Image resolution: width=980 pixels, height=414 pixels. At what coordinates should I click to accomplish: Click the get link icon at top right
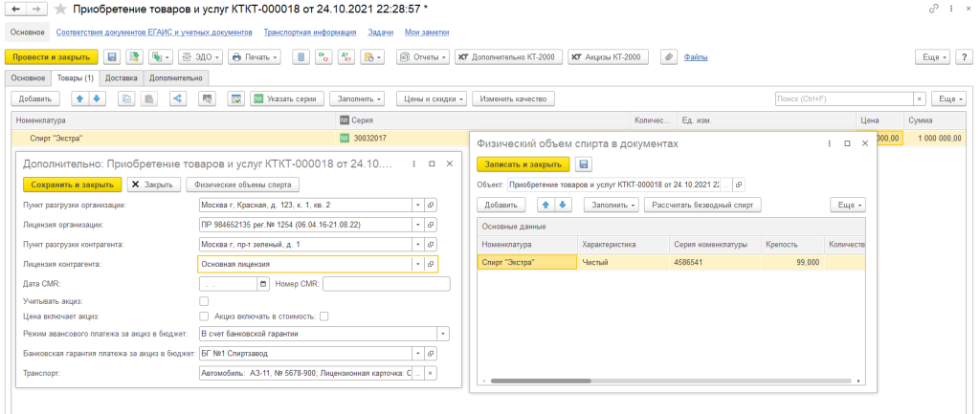click(x=933, y=10)
